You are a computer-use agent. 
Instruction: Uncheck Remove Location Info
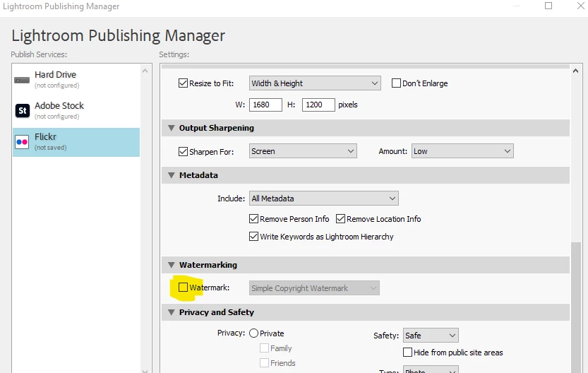340,219
